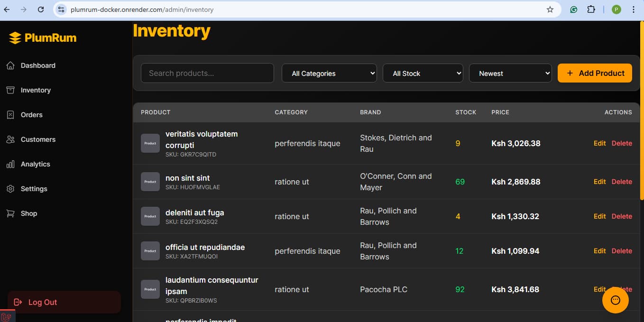Image resolution: width=644 pixels, height=322 pixels.
Task: Click the Customers people icon in sidebar
Action: tap(10, 139)
